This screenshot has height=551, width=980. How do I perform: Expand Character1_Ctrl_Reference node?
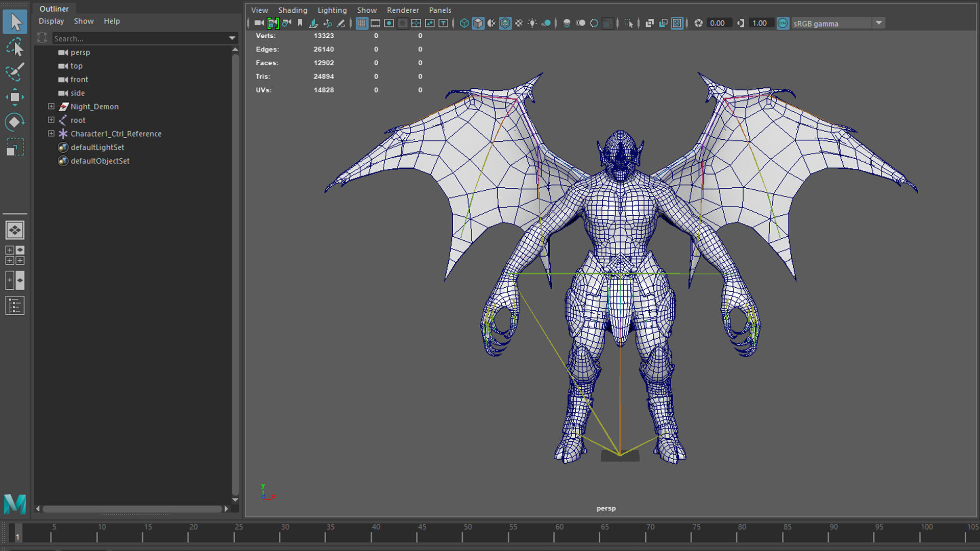point(51,133)
